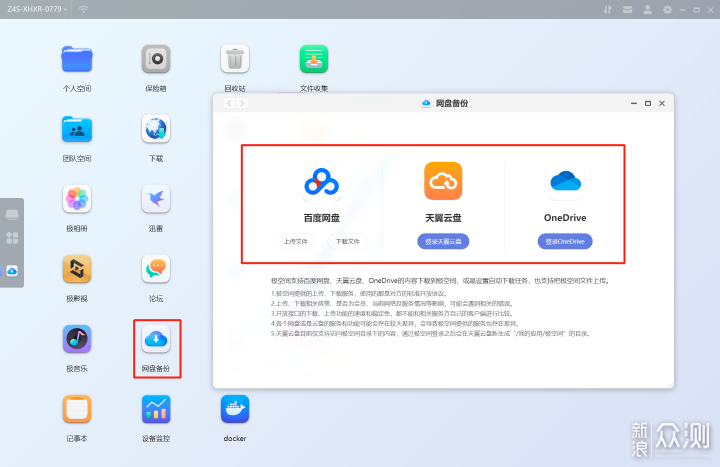The height and width of the screenshot is (467, 720).
Task: Click the 登录天翼云盘 button
Action: point(443,242)
